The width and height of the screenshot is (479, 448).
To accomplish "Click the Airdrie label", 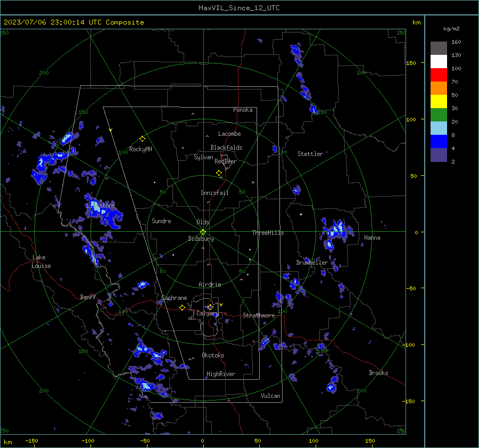I will point(210,284).
